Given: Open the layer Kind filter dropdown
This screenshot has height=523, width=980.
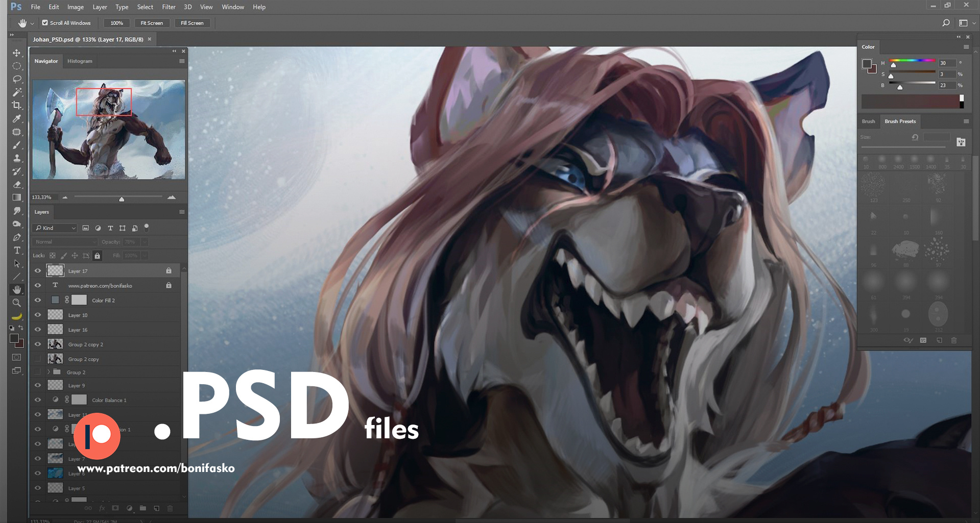Looking at the screenshot, I should (x=55, y=228).
